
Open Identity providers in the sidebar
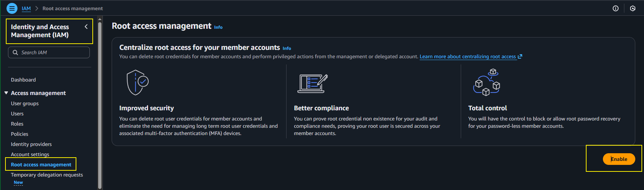[x=31, y=144]
